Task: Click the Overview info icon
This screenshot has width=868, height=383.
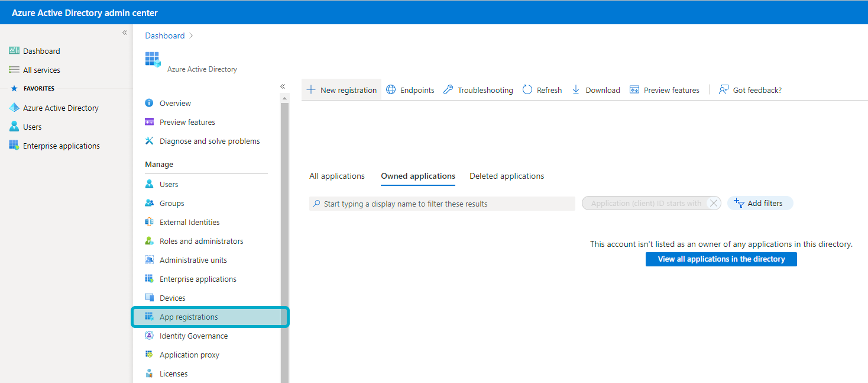Action: pos(149,103)
